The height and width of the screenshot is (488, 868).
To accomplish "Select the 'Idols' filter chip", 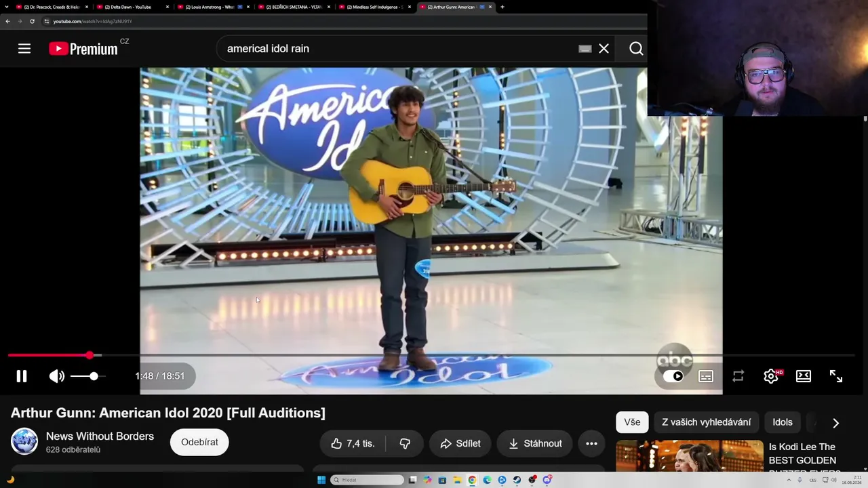I will (783, 422).
